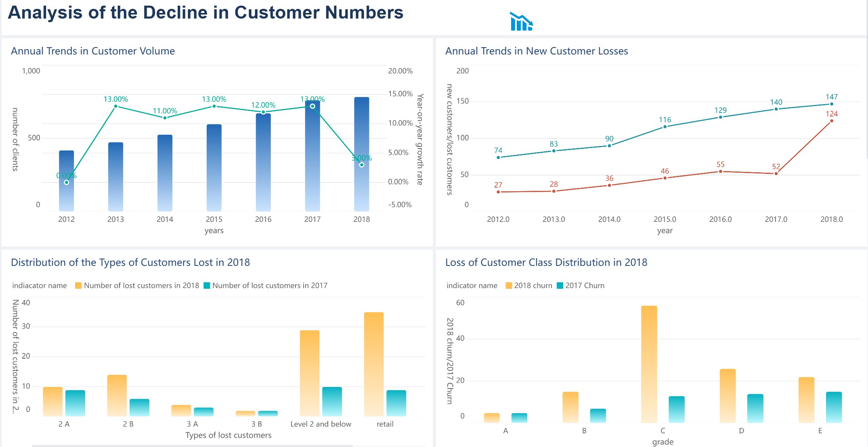868x447 pixels.
Task: Select the 147 new customers data point
Action: tap(832, 104)
